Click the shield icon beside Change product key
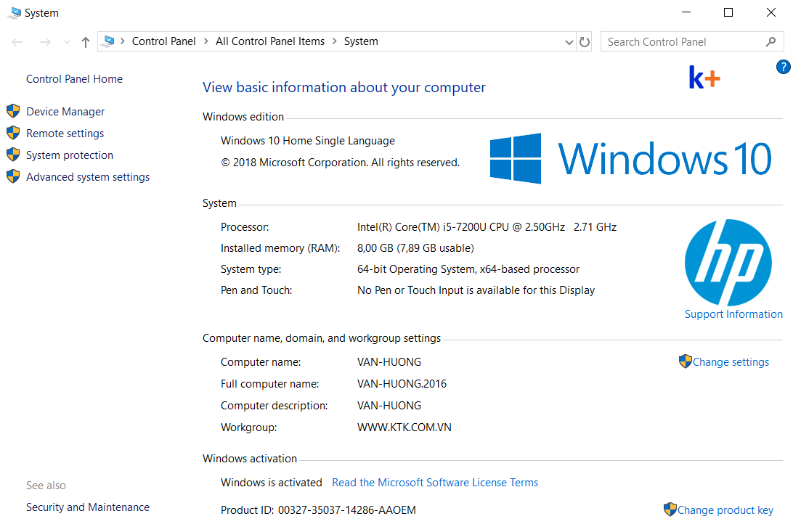Image resolution: width=793 pixels, height=532 pixels. click(x=670, y=510)
